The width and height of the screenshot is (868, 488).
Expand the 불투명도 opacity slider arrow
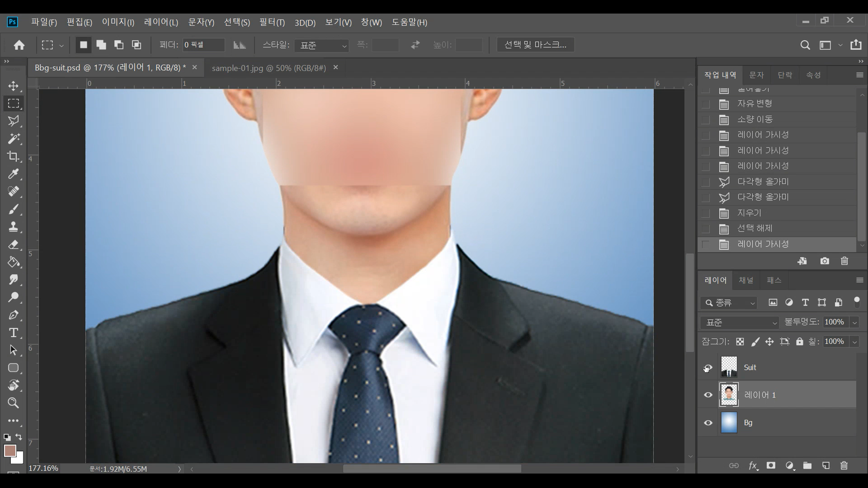tap(854, 323)
